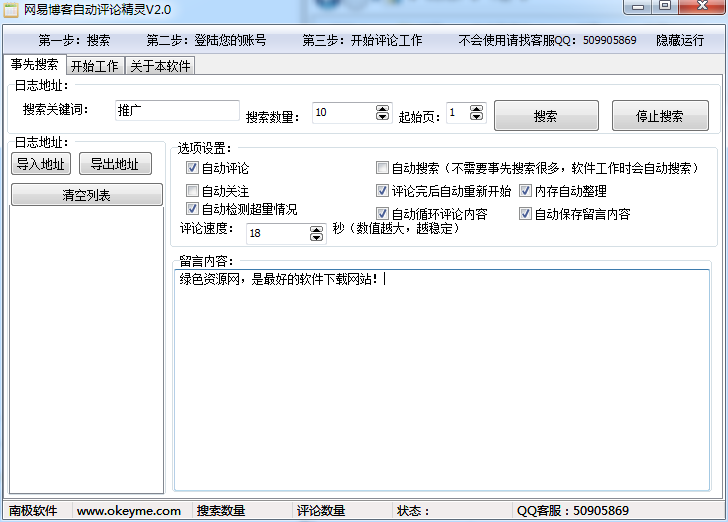Uncheck the 自动评论 checkbox
Image resolution: width=728 pixels, height=522 pixels.
click(x=192, y=168)
